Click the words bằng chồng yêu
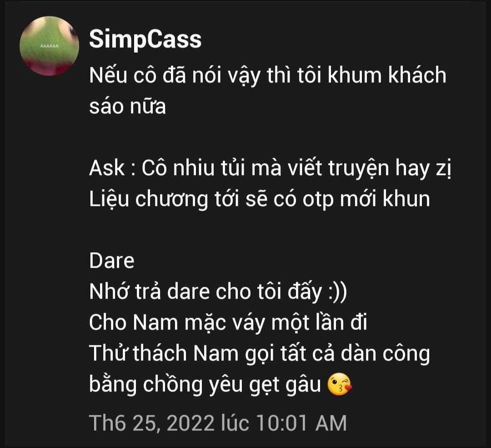 click(165, 384)
